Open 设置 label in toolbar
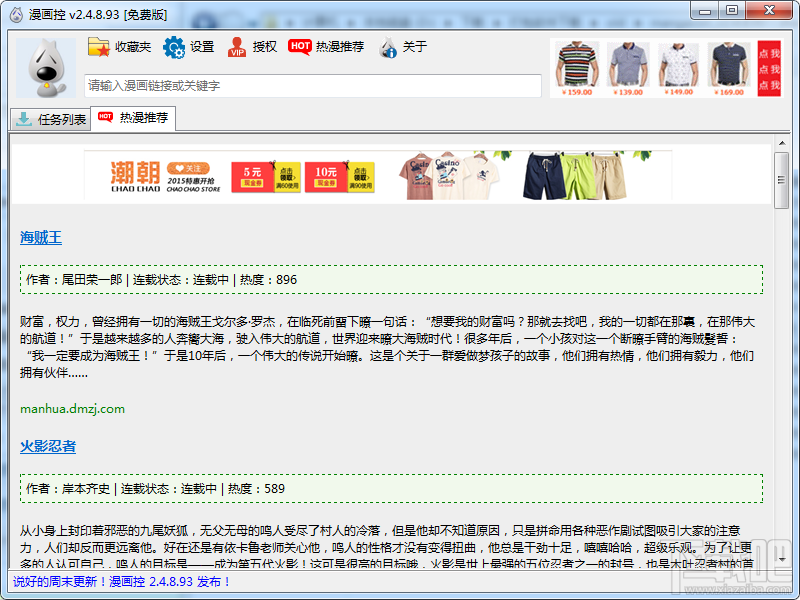The image size is (800, 600). point(202,47)
